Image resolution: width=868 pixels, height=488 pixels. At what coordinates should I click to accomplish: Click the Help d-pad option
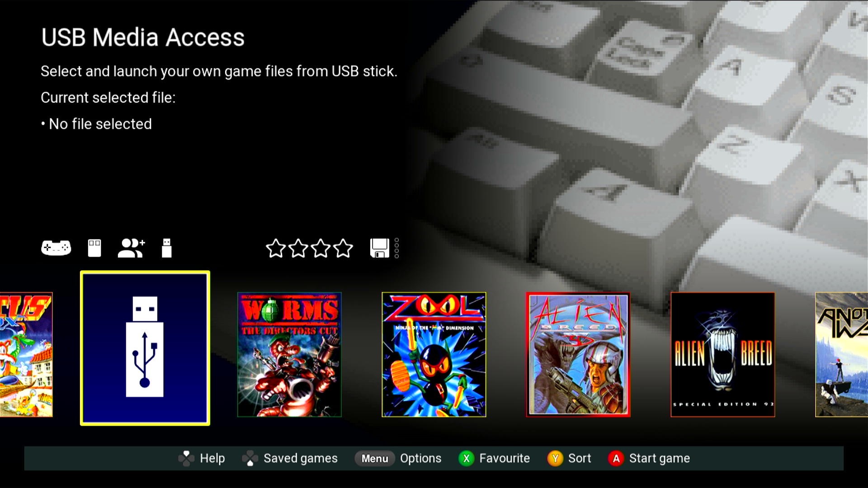(201, 458)
